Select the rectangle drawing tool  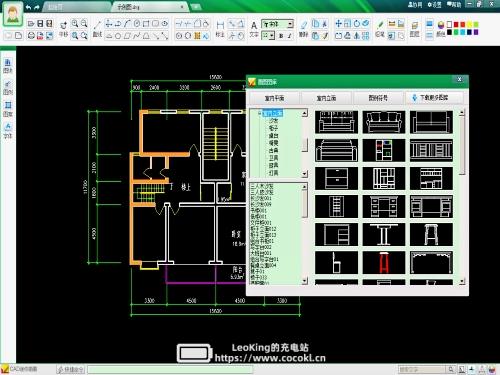click(146, 23)
